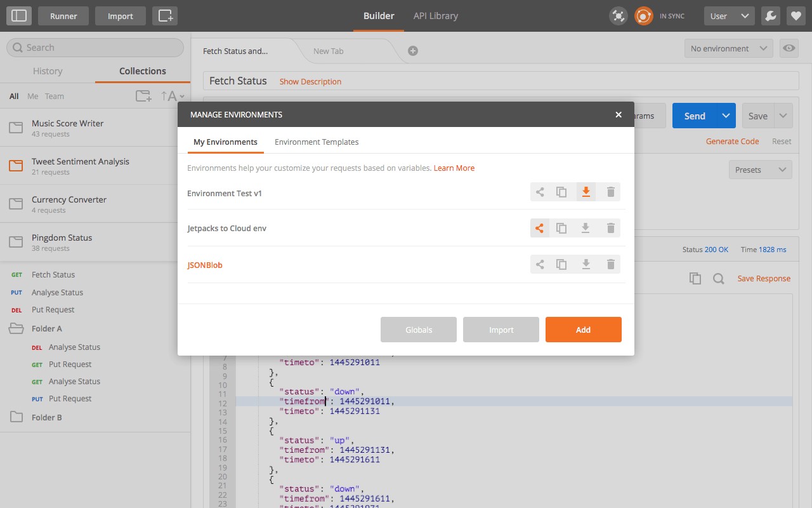Click the orange Add button

coord(583,330)
